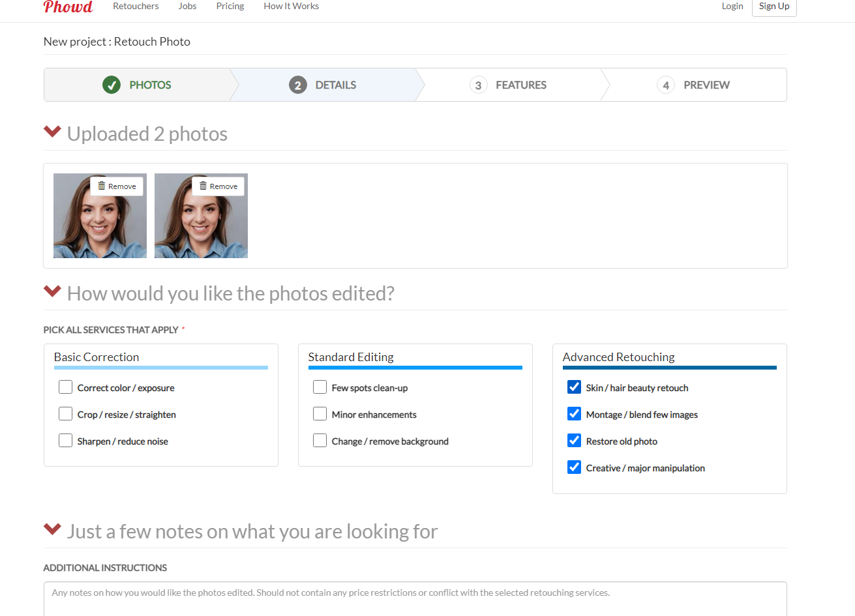This screenshot has width=855, height=616.
Task: Click the green checkmark icon on Photos step
Action: 112,85
